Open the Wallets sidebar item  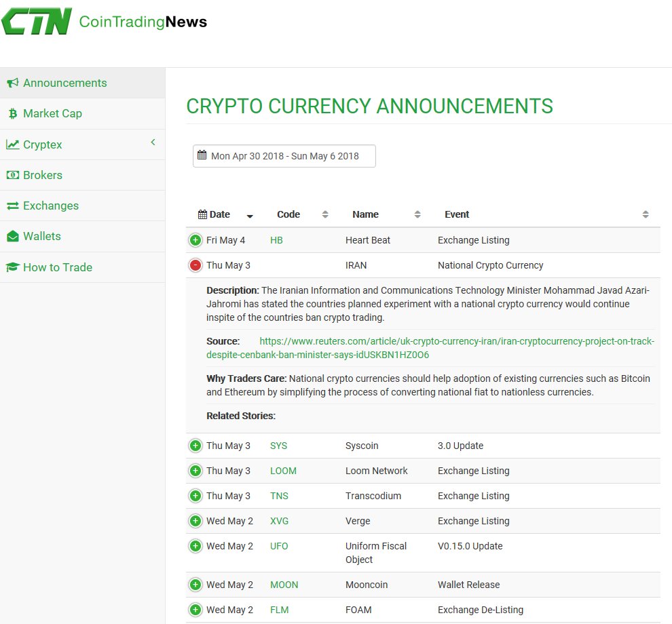click(82, 237)
